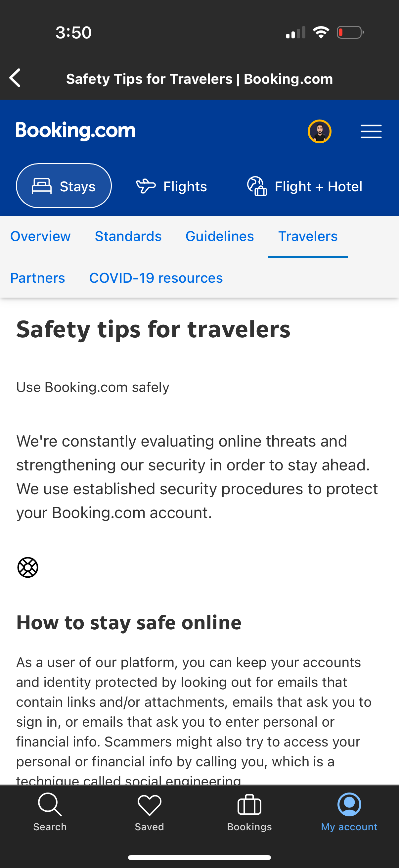
Task: Tap the home indicator bar
Action: [199, 857]
